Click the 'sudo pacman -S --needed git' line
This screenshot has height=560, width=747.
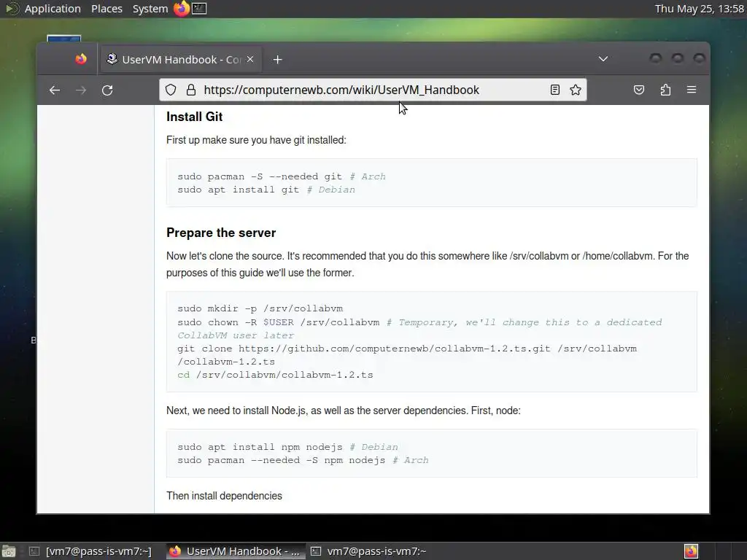282,176
